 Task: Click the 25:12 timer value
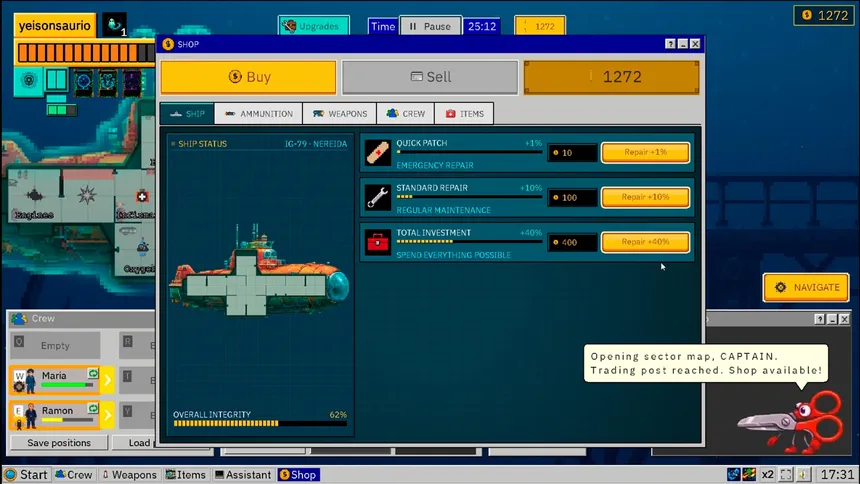tap(482, 26)
